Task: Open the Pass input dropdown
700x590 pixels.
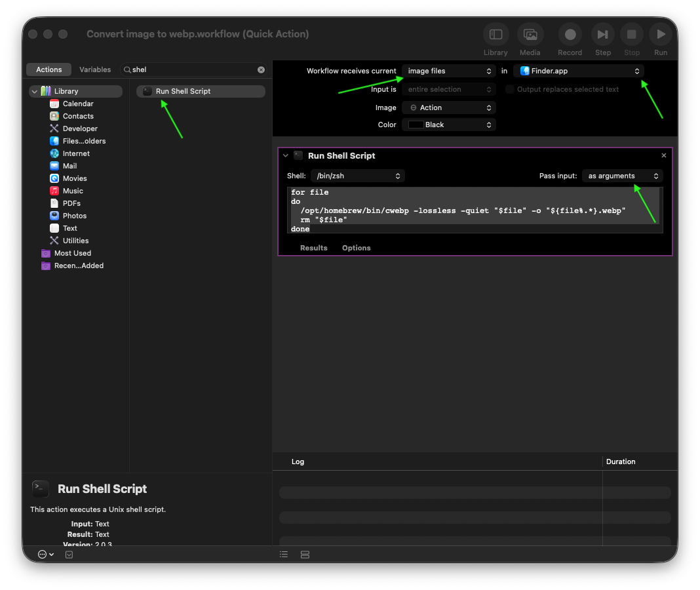Action: coord(622,176)
